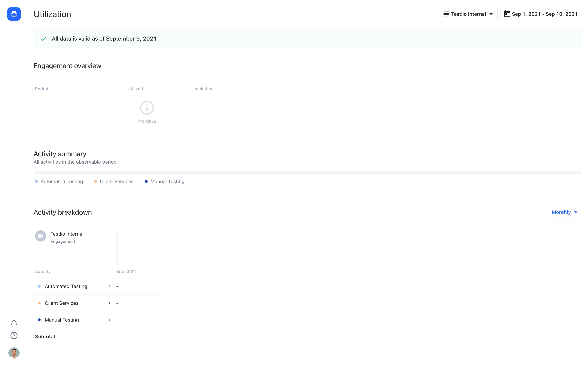Select the Sep 1 - Sep 10 date range
The width and height of the screenshot is (588, 367).
tap(544, 14)
